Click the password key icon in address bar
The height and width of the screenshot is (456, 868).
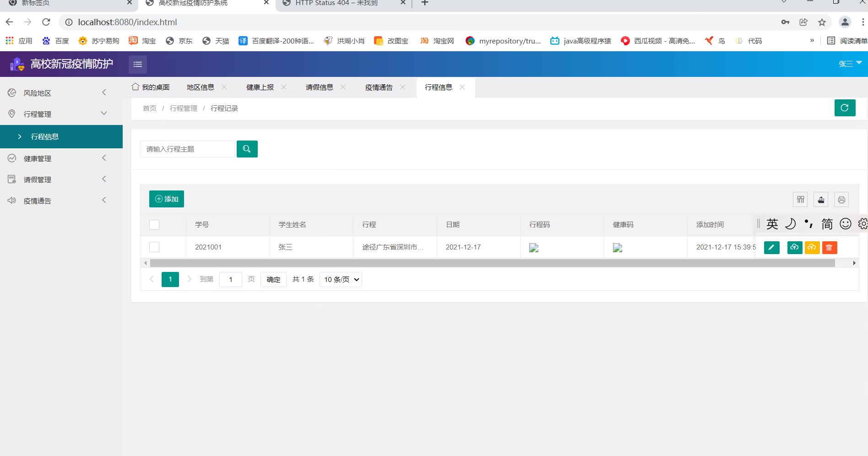coord(785,22)
